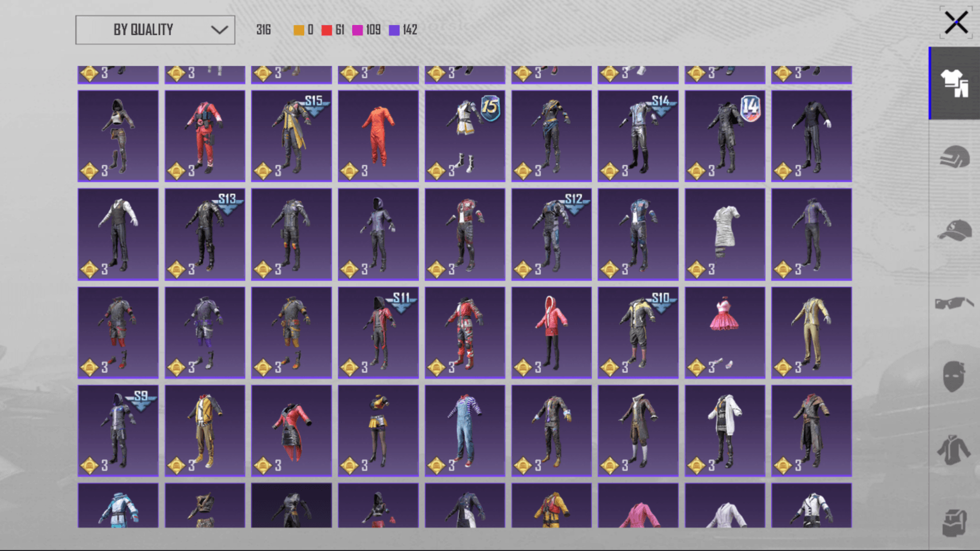The width and height of the screenshot is (980, 551).
Task: Select the pink ballet tutu dress
Action: click(x=725, y=332)
